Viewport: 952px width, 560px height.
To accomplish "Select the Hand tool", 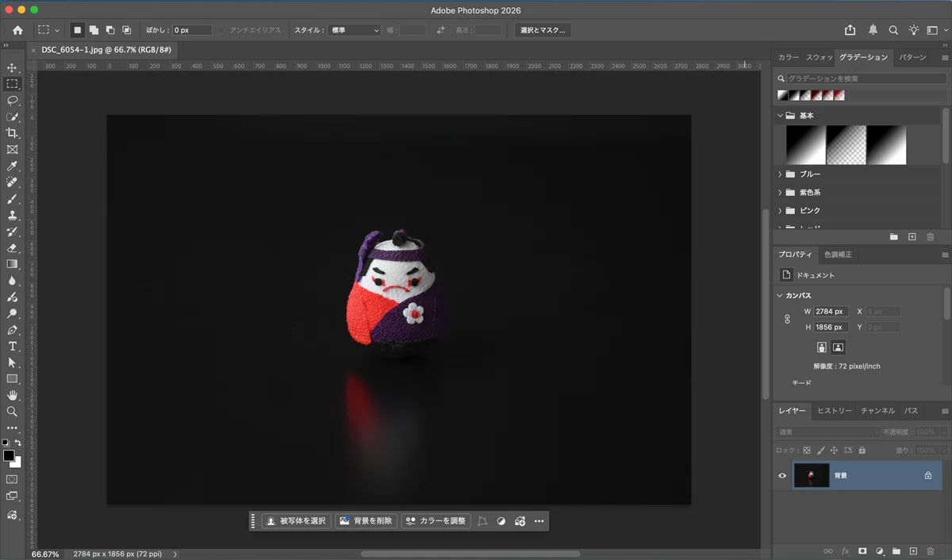I will pyautogui.click(x=12, y=395).
